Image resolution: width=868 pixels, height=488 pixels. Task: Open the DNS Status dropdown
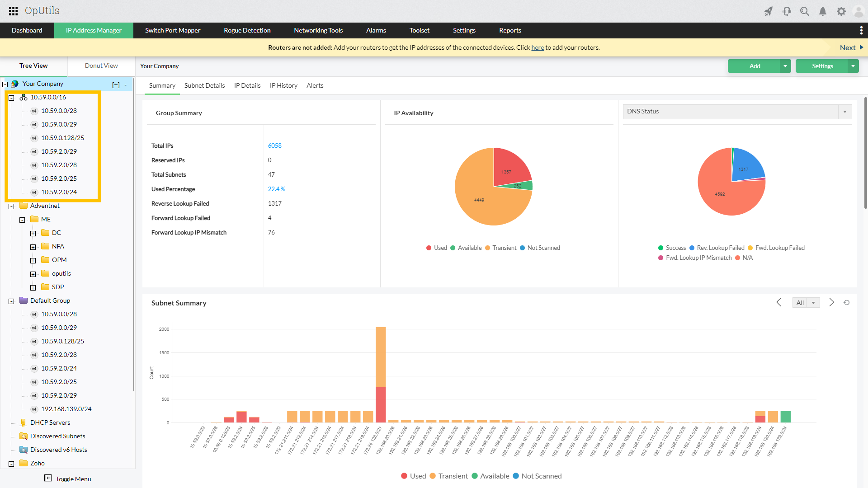tap(844, 112)
